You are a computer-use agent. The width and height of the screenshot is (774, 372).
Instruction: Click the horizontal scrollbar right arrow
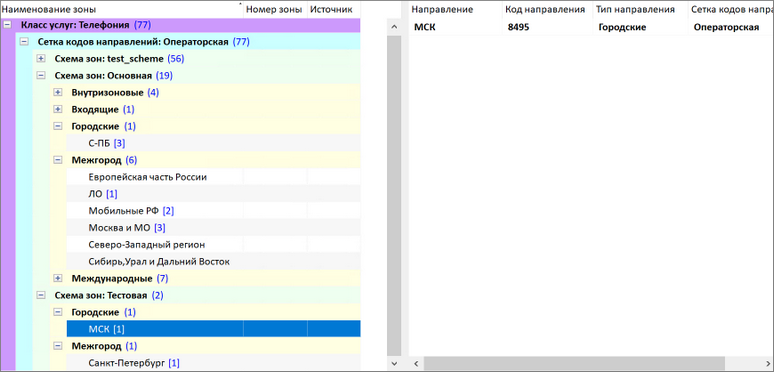coord(767,364)
